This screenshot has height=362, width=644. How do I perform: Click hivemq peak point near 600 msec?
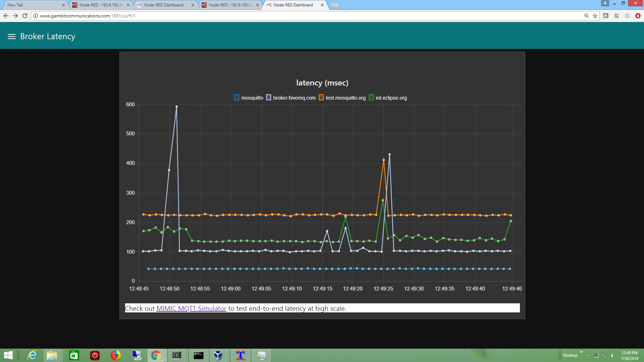(x=177, y=107)
